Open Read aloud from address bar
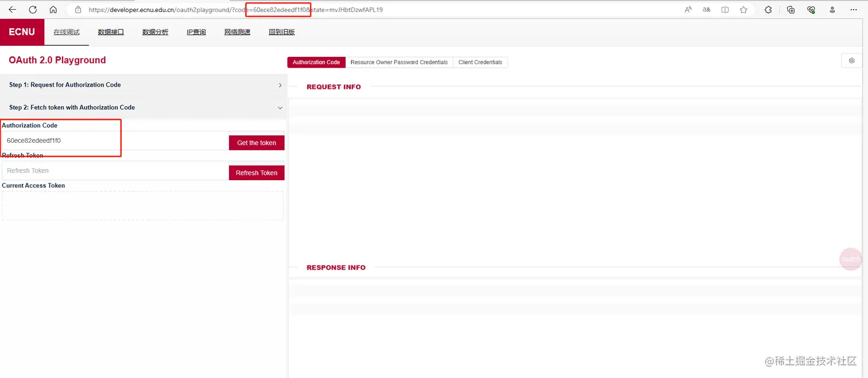Screen dimensions: 868x378 click(688, 10)
